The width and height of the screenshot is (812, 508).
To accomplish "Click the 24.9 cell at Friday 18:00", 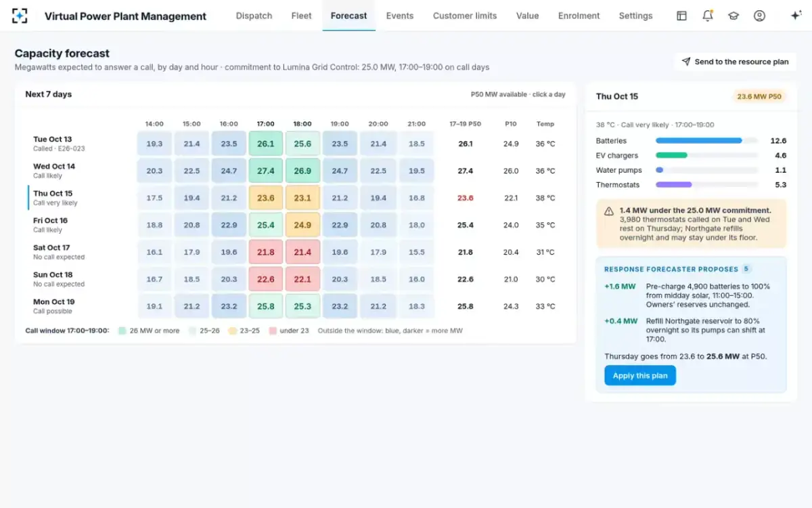I will tap(302, 225).
